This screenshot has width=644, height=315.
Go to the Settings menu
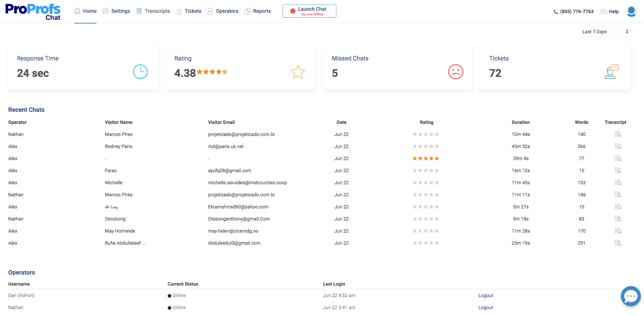pos(116,11)
